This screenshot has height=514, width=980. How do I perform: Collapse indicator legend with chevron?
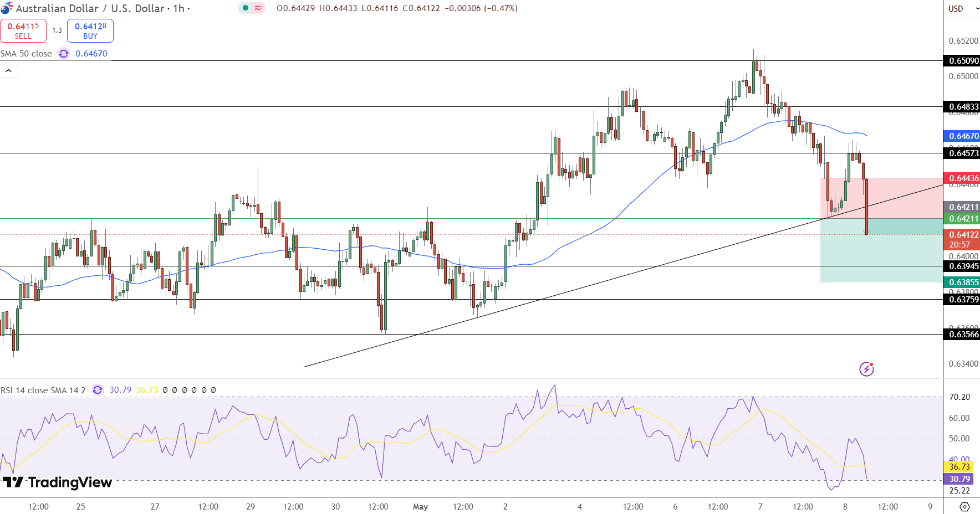[9, 71]
